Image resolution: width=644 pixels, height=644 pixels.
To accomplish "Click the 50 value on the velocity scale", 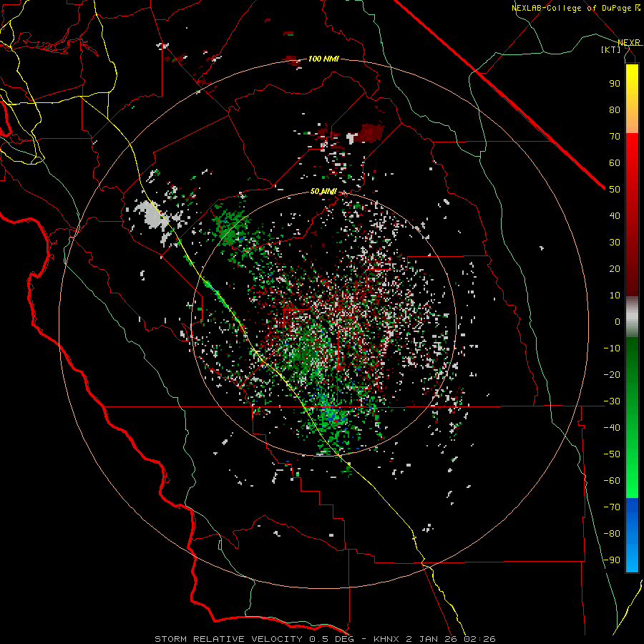I will tap(615, 190).
